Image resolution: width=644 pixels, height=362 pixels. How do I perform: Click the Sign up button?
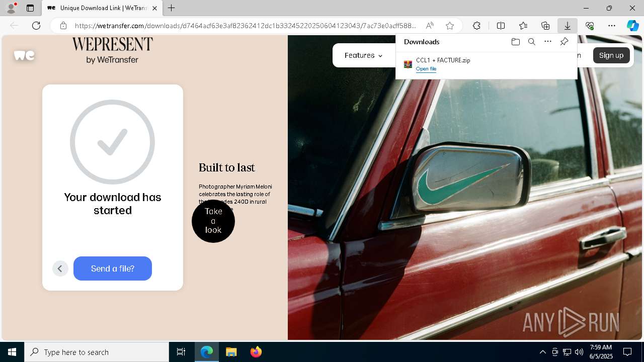pyautogui.click(x=611, y=55)
